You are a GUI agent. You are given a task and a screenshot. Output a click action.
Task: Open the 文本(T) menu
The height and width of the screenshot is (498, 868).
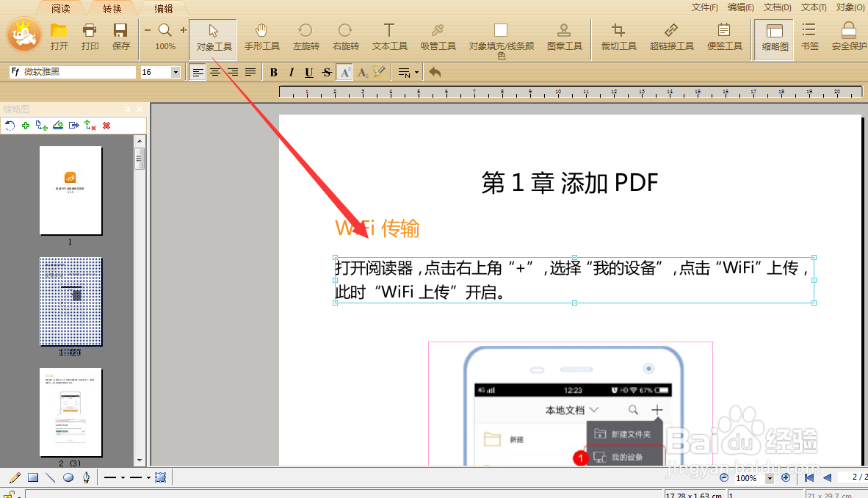tap(813, 7)
